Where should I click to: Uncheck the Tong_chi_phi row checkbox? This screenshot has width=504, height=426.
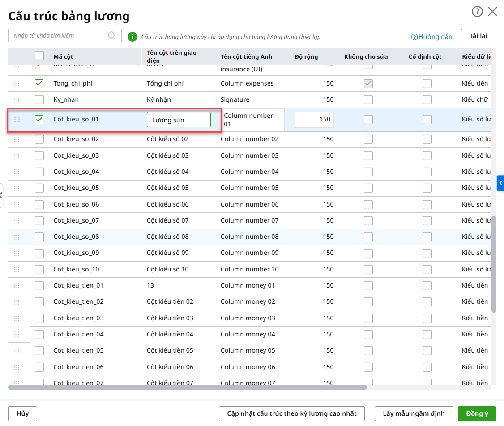coord(39,84)
